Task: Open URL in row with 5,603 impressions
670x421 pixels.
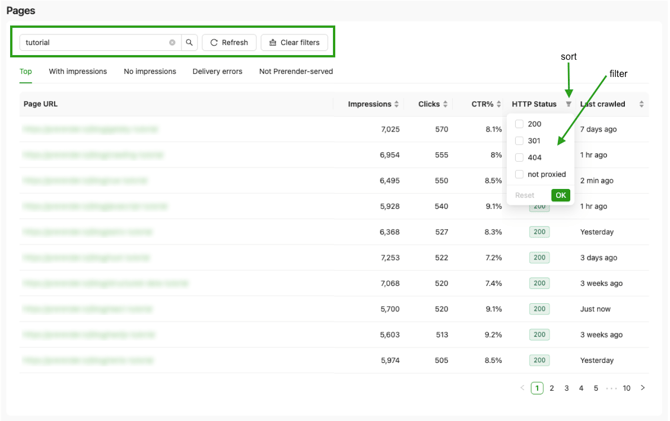Action: coord(89,334)
